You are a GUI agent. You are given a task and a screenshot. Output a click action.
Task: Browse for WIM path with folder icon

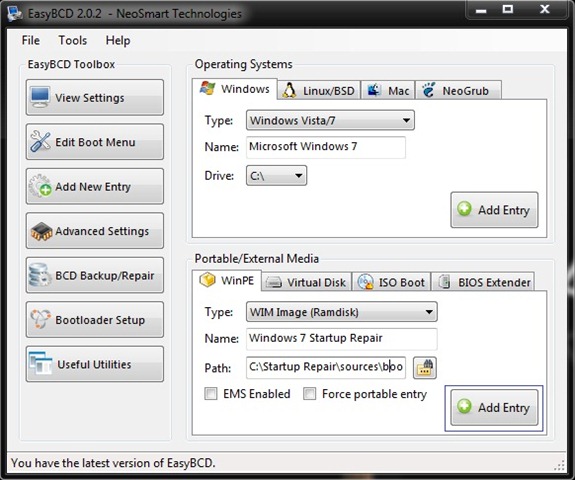pos(425,367)
